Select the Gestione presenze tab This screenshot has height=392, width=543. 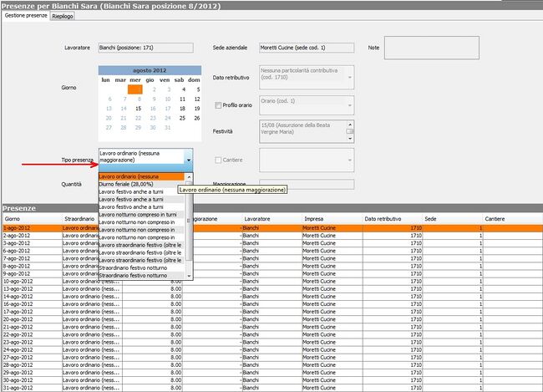pyautogui.click(x=25, y=16)
